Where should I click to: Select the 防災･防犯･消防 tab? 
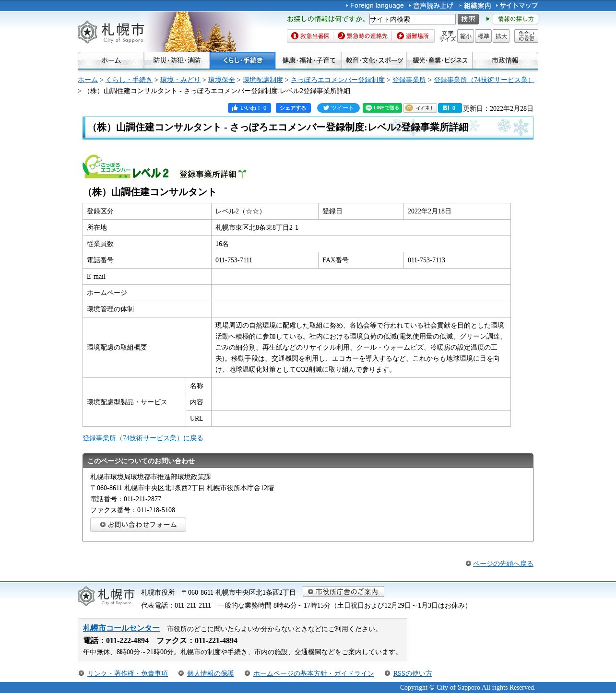click(177, 60)
